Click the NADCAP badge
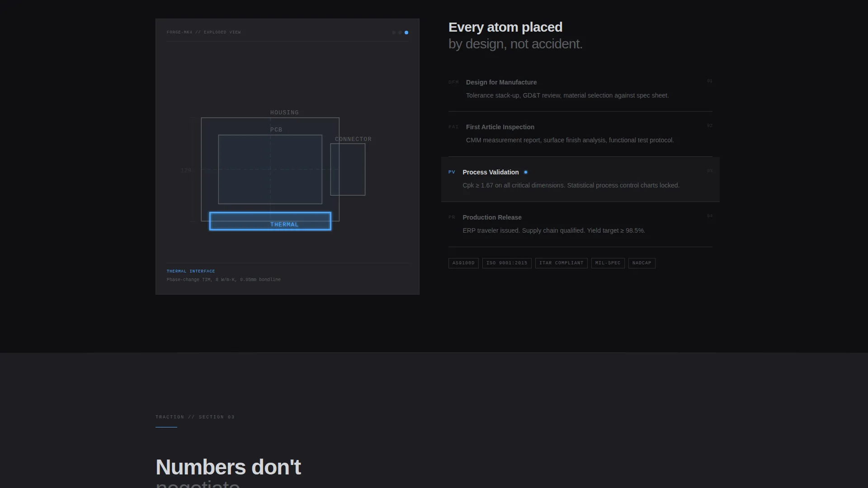Viewport: 868px width, 488px height. [642, 263]
